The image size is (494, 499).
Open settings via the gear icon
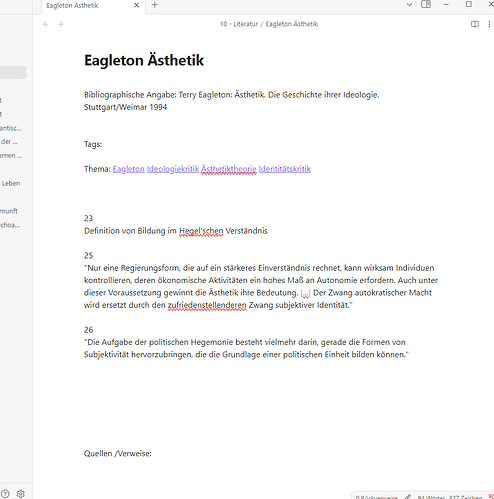21,494
